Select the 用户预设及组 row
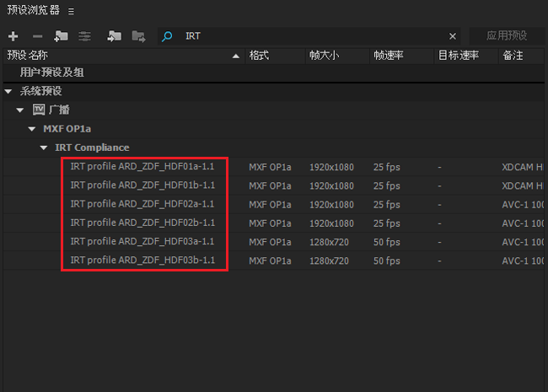 [x=274, y=72]
